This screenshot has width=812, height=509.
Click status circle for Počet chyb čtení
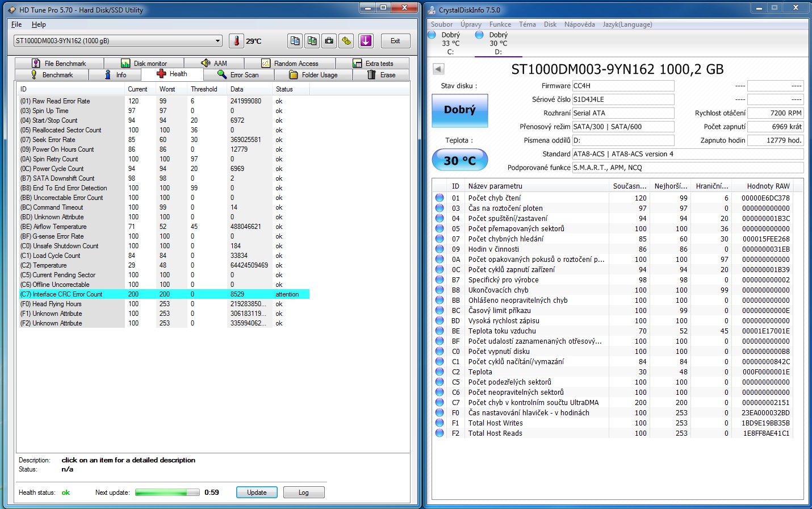pos(440,198)
